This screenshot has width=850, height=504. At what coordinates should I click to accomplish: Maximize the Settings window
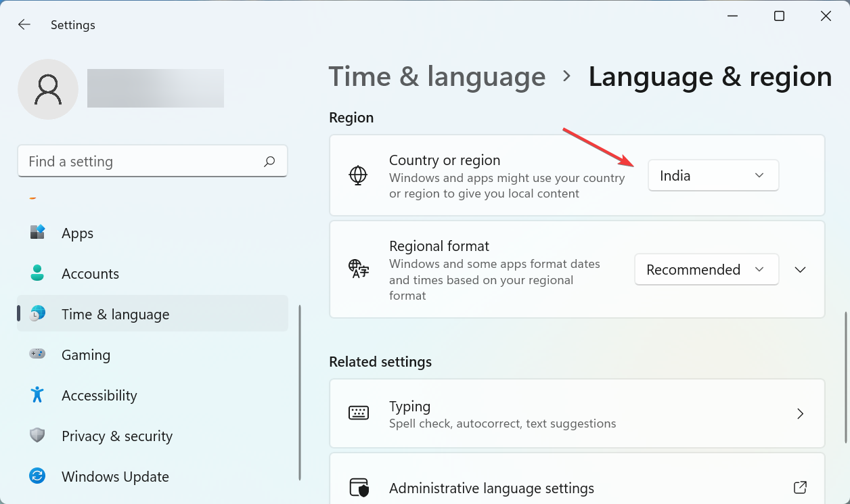click(x=780, y=16)
